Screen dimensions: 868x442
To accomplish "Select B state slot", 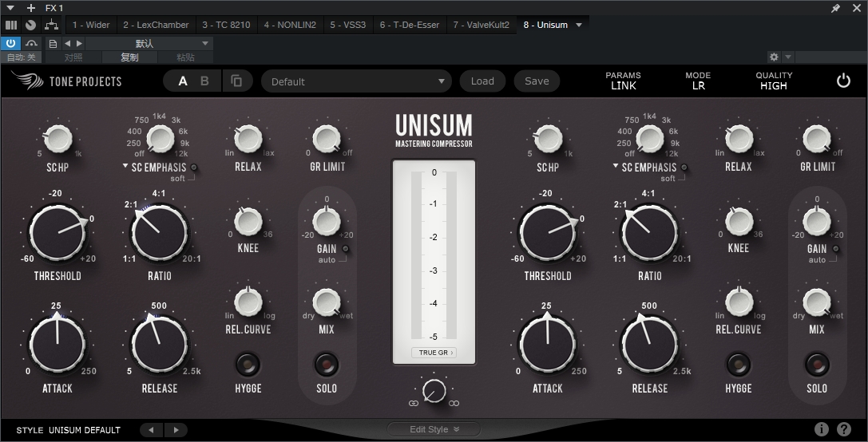I will (x=204, y=81).
